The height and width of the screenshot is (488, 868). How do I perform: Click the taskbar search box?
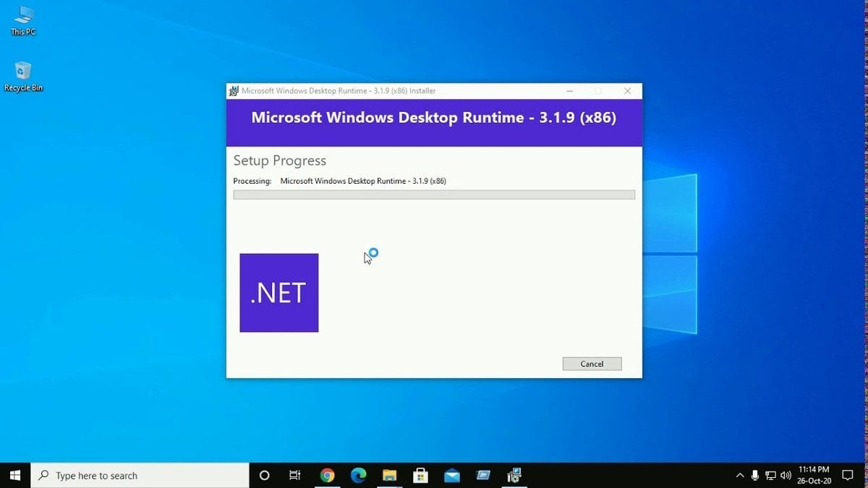[140, 475]
